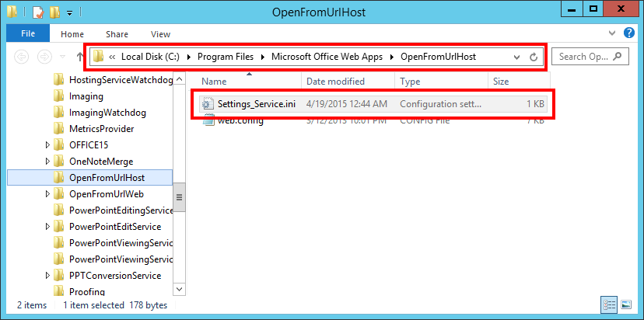Click Microsoft Office Web Apps breadcrumb
This screenshot has height=320, width=644.
tap(327, 57)
